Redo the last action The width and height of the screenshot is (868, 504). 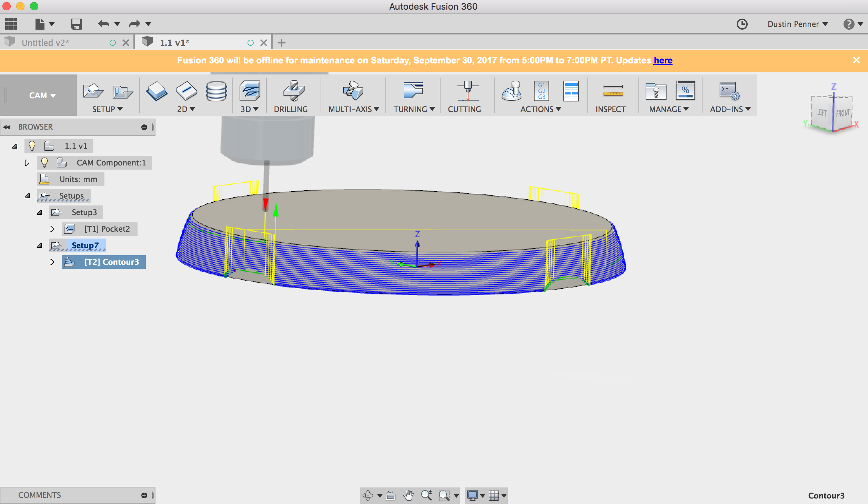pos(134,24)
